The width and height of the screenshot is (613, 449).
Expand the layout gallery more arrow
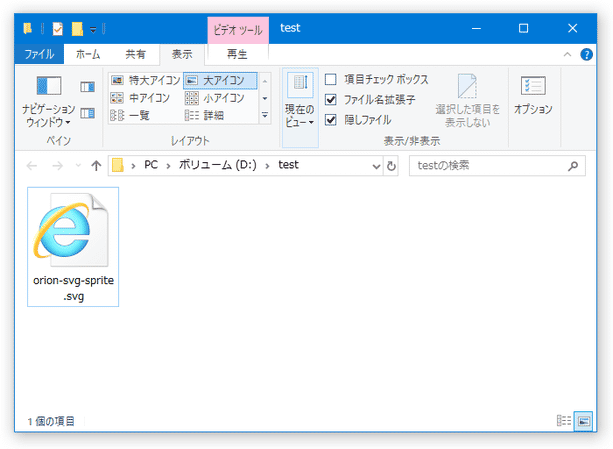coord(265,115)
